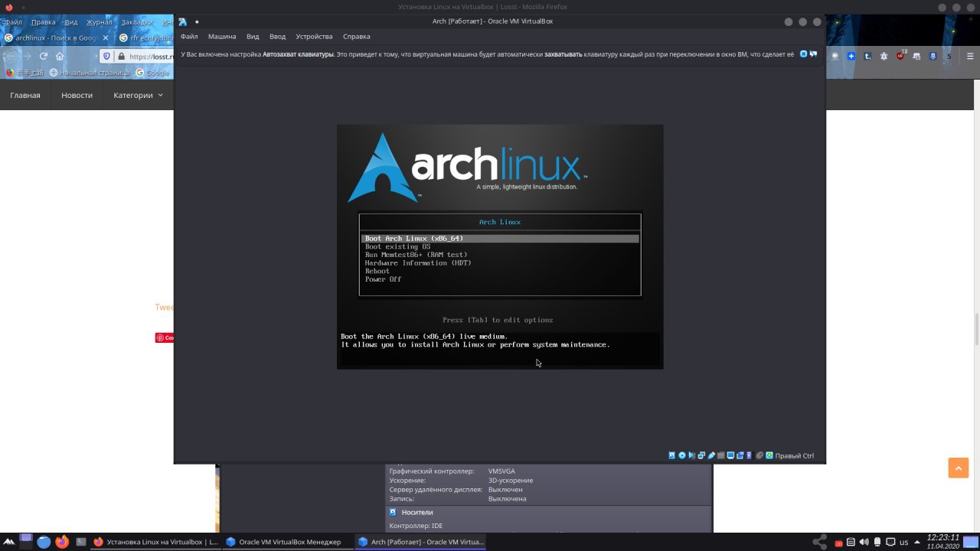This screenshot has width=980, height=551.
Task: Switch to 'Arch [Работает]' taskbar item
Action: [x=420, y=542]
